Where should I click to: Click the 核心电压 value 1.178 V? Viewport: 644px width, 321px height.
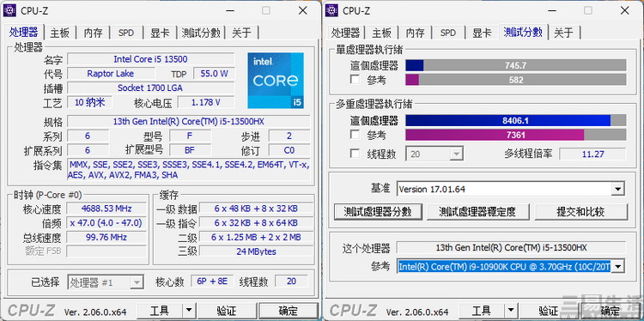pyautogui.click(x=206, y=102)
